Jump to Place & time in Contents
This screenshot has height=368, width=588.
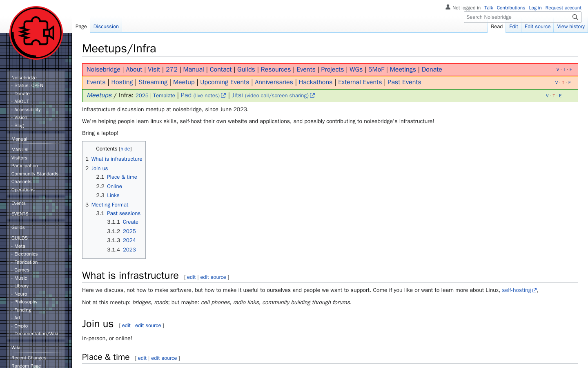click(122, 177)
